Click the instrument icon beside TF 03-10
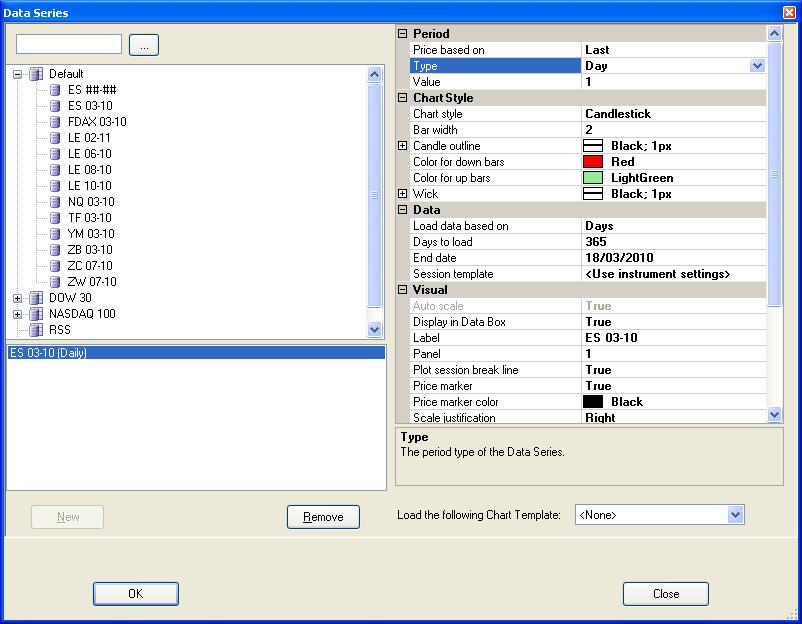Image resolution: width=802 pixels, height=624 pixels. tap(55, 218)
